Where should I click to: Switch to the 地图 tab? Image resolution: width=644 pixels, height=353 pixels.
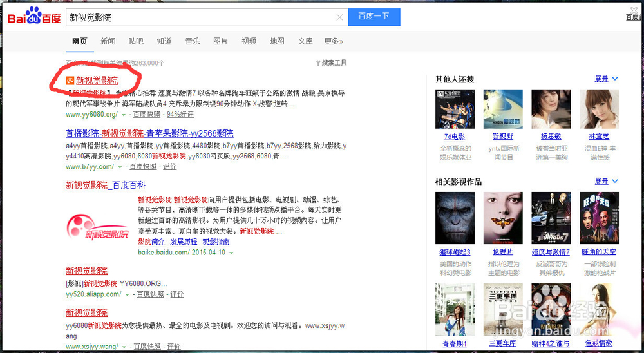pyautogui.click(x=277, y=41)
